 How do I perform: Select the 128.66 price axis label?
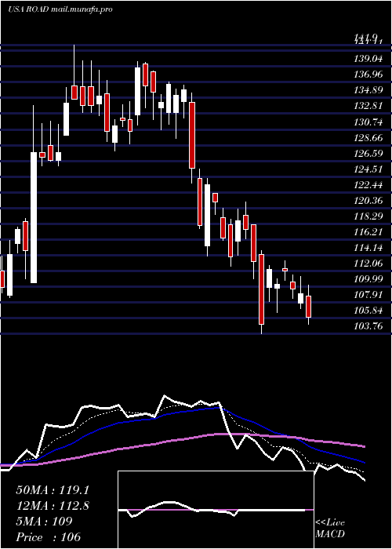point(368,138)
